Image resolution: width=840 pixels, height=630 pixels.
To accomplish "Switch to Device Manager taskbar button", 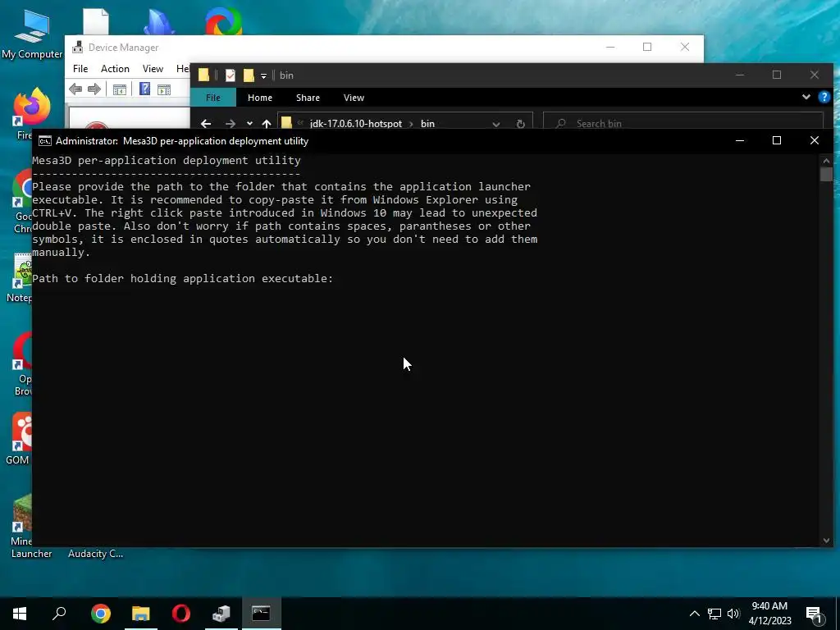I will tap(221, 614).
